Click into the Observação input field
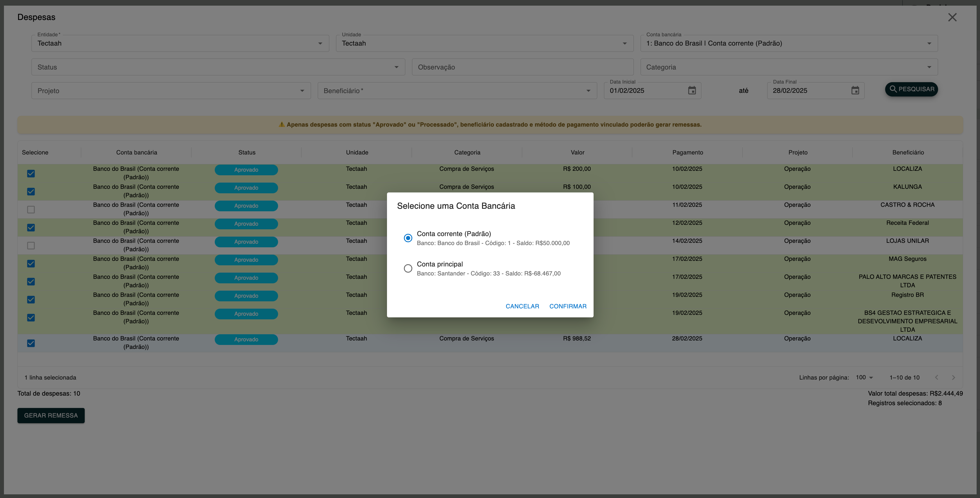The width and height of the screenshot is (980, 498). (x=522, y=67)
